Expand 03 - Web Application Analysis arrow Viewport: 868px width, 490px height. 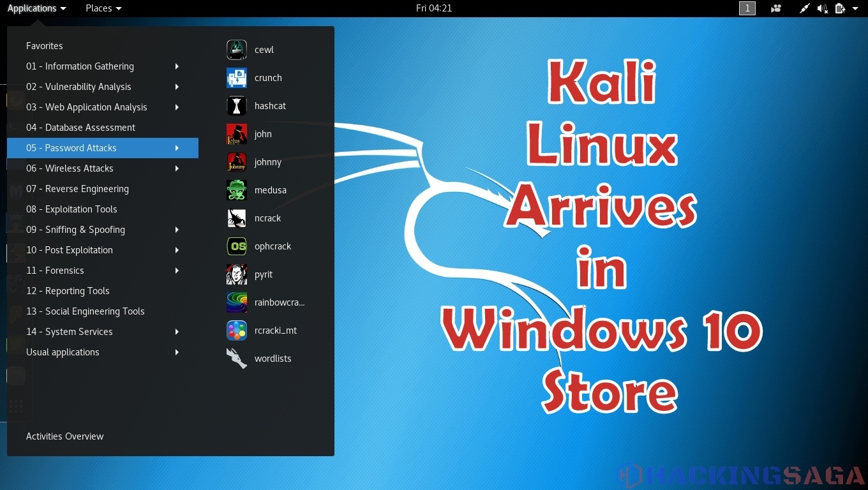[x=177, y=107]
